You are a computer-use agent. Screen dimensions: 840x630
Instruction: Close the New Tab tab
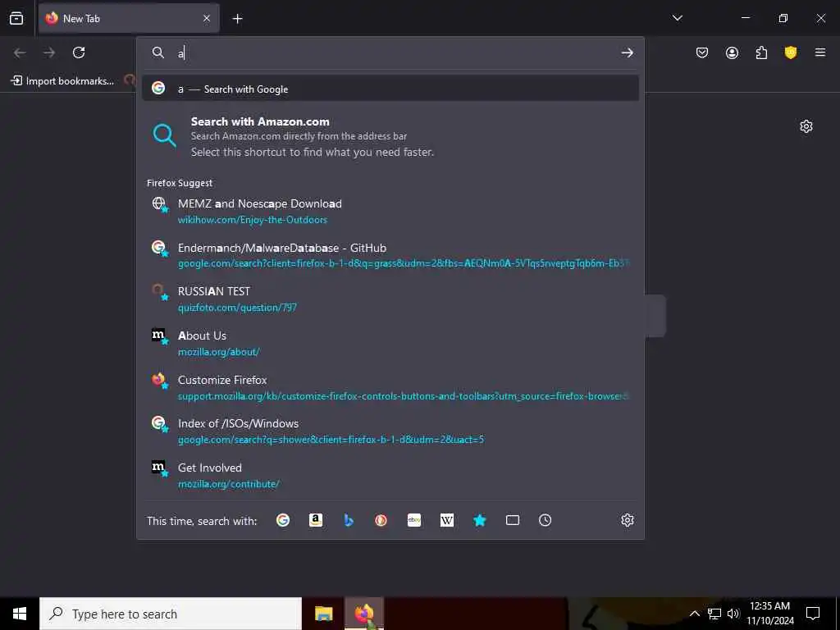pos(207,19)
